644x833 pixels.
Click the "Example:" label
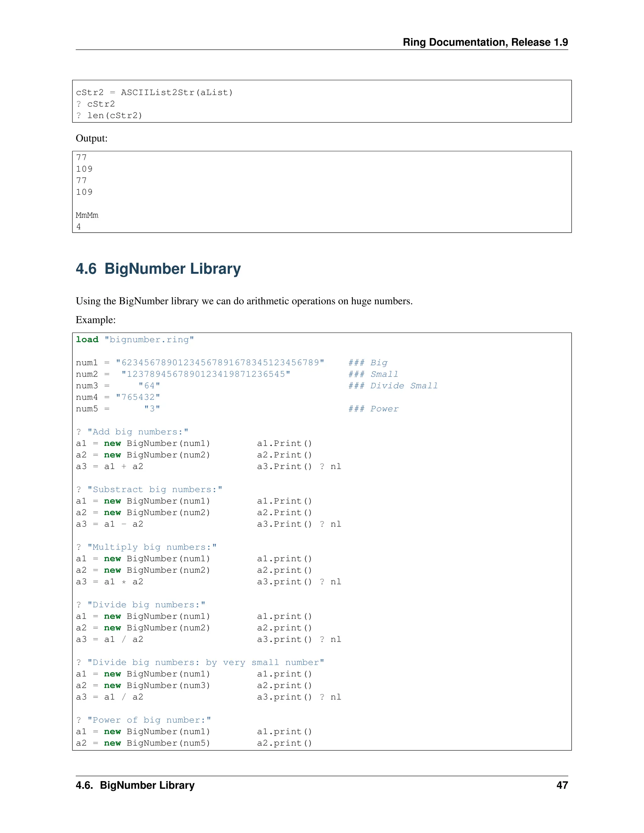pyautogui.click(x=96, y=320)
